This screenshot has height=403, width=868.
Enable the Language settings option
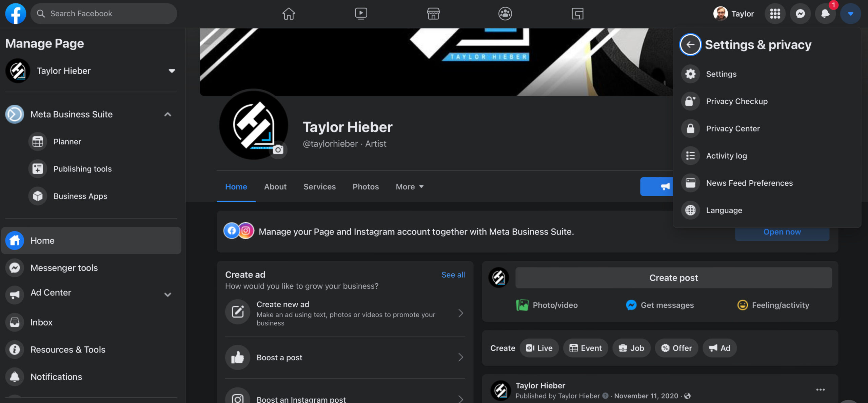(x=724, y=210)
